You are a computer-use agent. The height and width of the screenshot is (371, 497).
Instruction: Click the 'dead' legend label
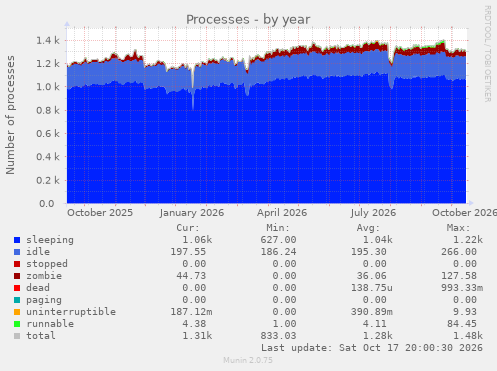[x=38, y=288]
